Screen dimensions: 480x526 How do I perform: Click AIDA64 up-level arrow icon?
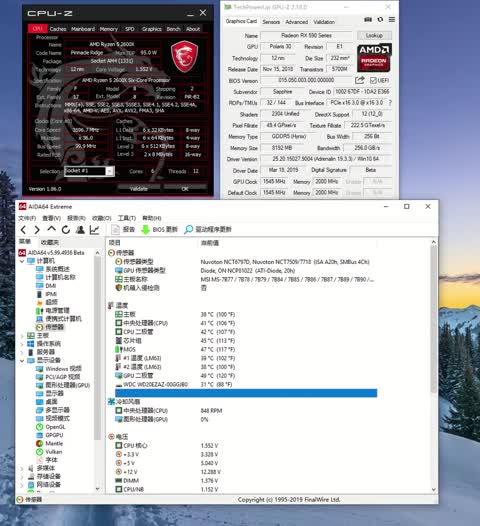51,229
